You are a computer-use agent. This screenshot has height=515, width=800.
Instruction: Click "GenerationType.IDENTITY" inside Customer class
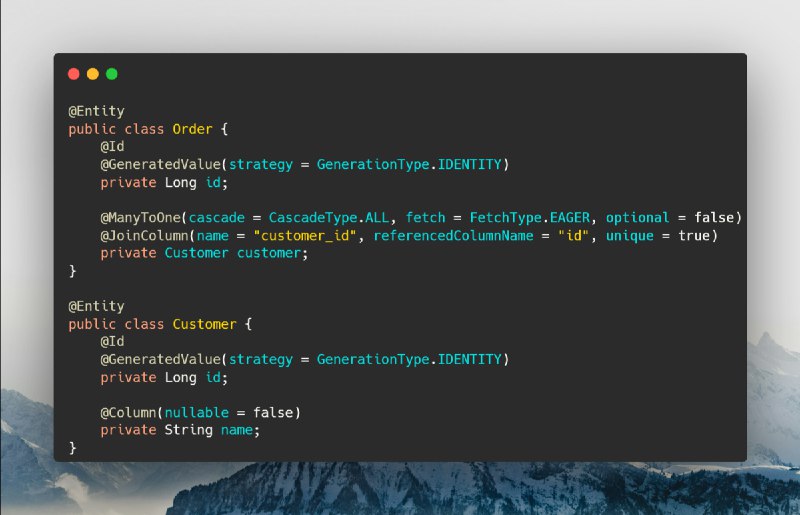[x=409, y=360]
